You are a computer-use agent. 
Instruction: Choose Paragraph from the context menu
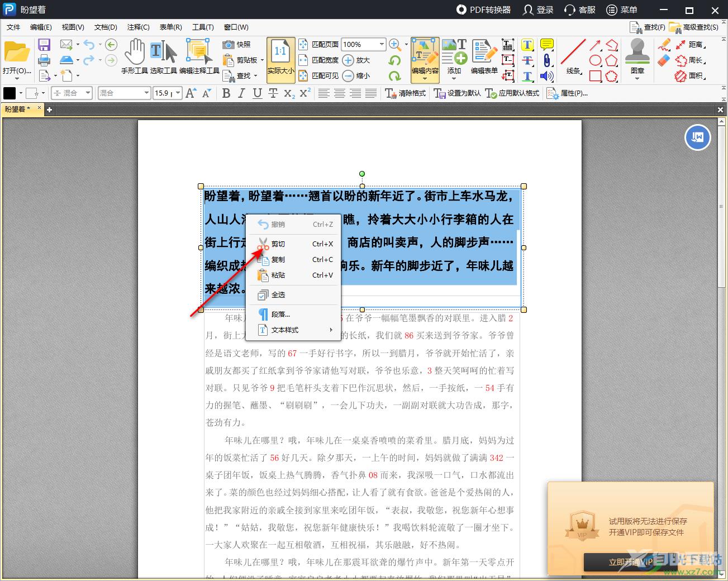point(294,315)
